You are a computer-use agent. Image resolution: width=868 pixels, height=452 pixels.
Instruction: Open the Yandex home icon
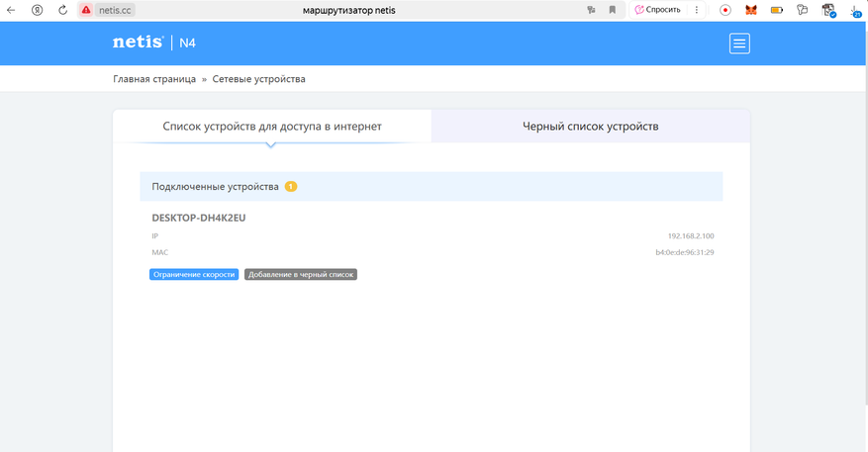(37, 10)
